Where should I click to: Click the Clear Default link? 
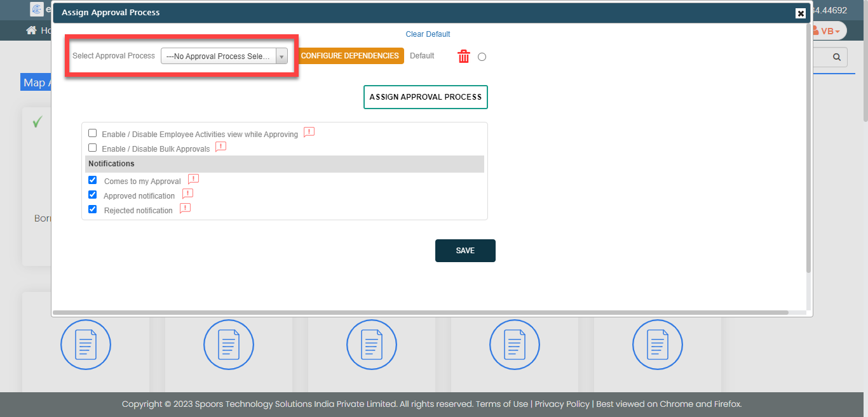(428, 34)
